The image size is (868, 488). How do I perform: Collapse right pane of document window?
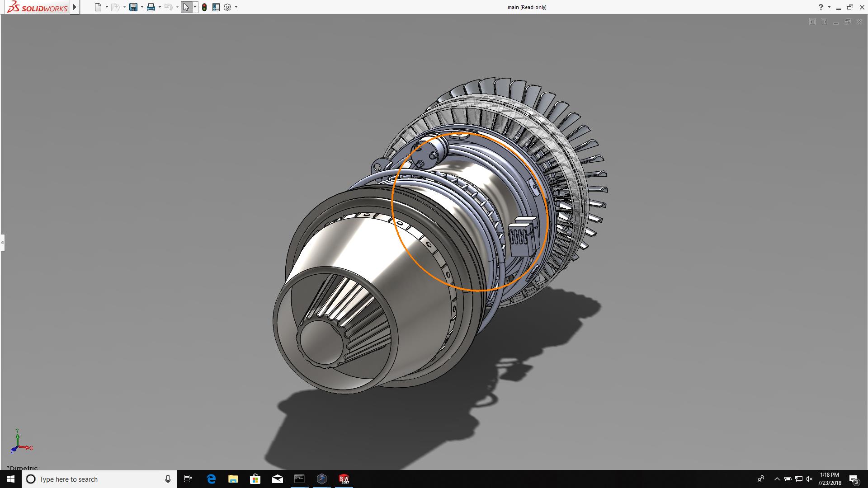pos(824,22)
